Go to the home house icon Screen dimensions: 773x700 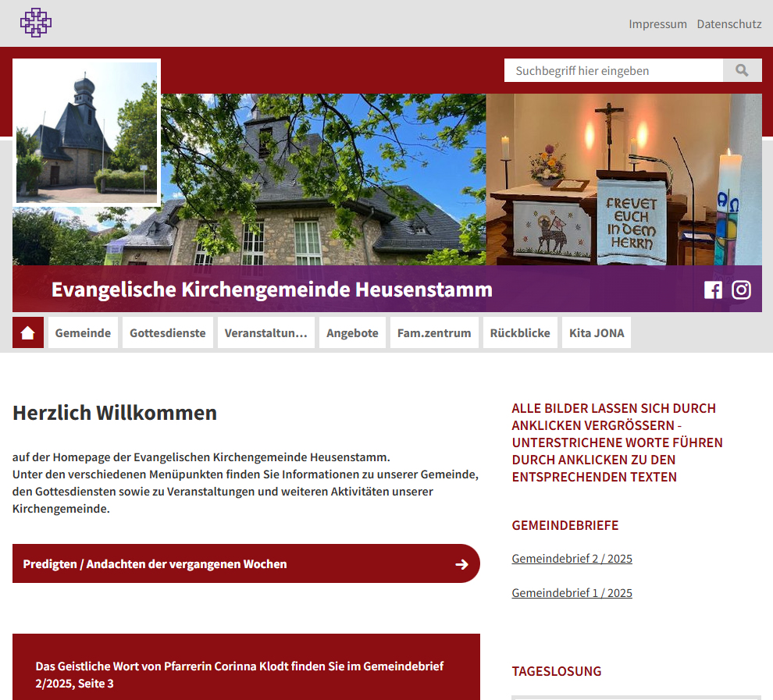pos(28,332)
